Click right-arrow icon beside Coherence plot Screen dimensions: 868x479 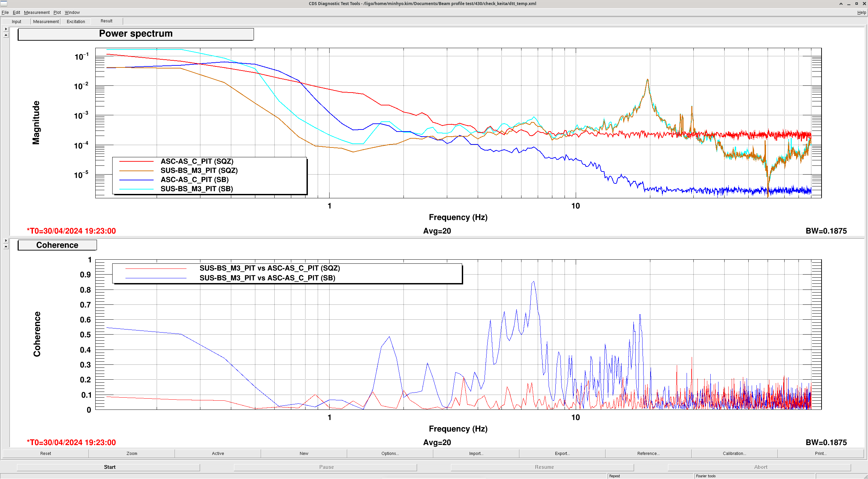tap(6, 241)
